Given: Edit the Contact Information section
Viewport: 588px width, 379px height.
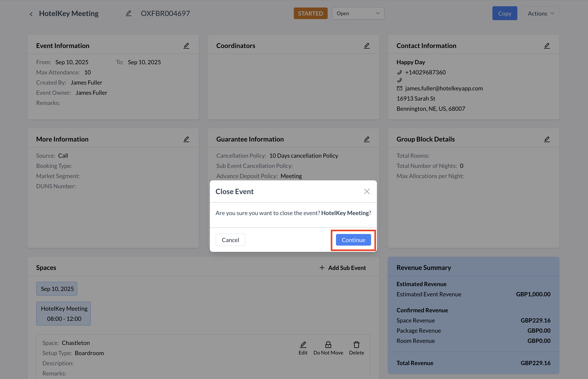Looking at the screenshot, I should [x=547, y=46].
